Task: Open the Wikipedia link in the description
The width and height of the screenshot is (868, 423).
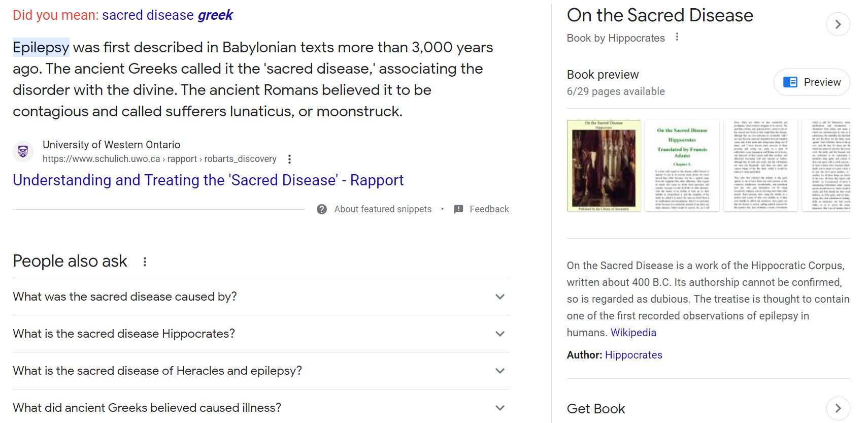Action: pyautogui.click(x=633, y=333)
